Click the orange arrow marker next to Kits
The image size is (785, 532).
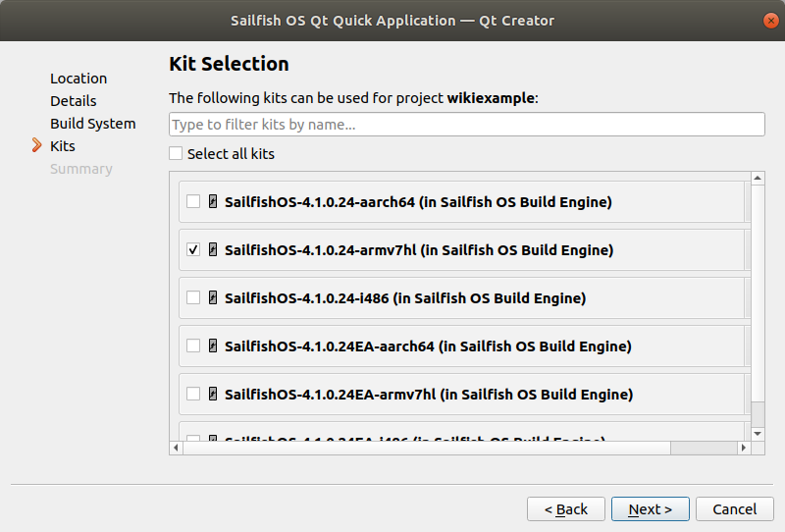(x=37, y=146)
